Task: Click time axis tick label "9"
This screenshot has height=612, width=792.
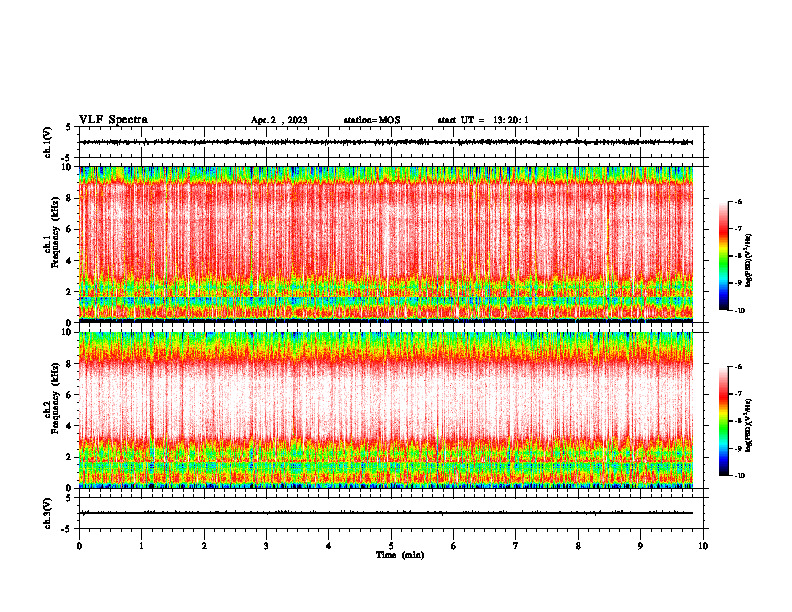Action: (640, 546)
